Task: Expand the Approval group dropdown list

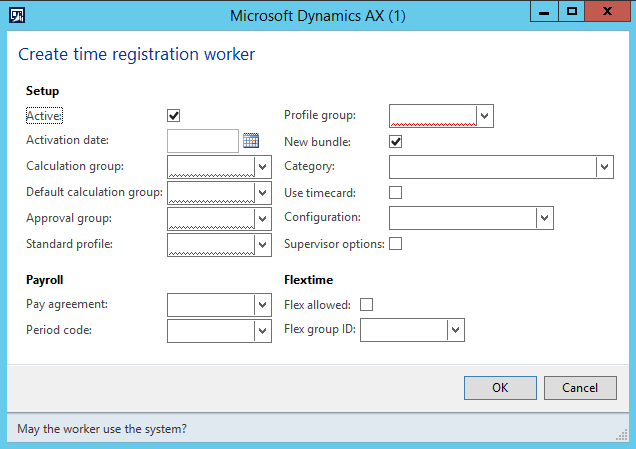Action: click(x=263, y=219)
